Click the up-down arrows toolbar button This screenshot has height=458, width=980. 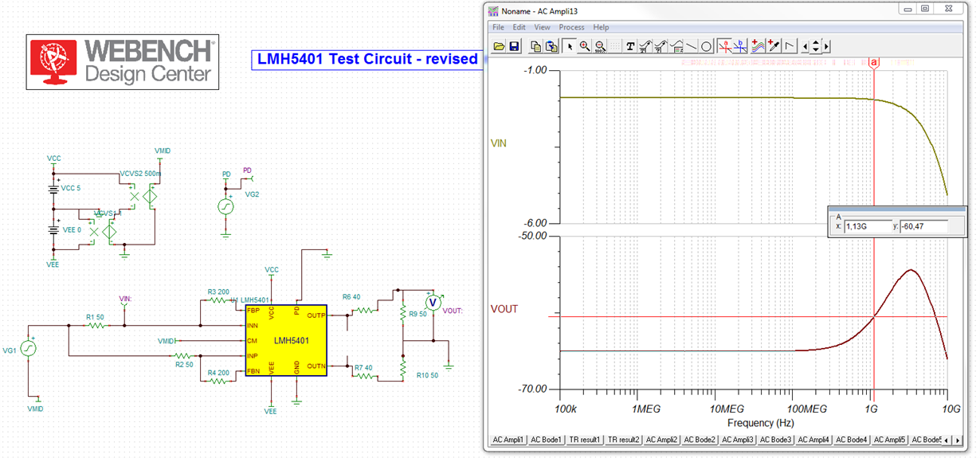816,46
